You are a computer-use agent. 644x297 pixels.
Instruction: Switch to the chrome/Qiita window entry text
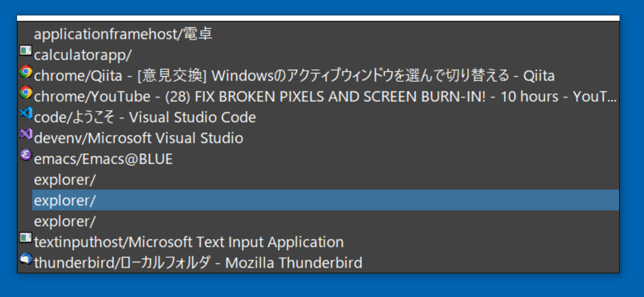(x=294, y=76)
